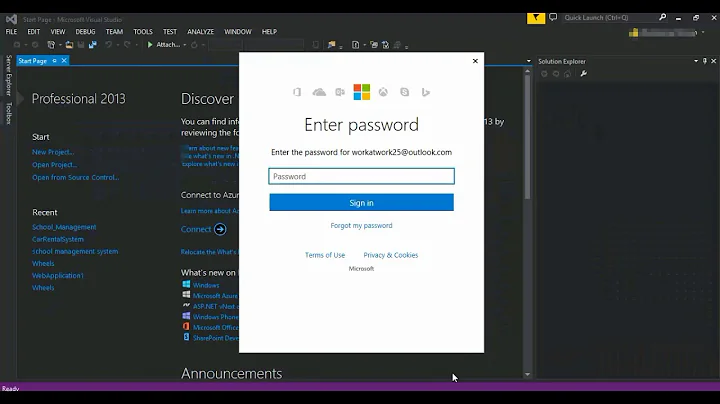Image resolution: width=720 pixels, height=404 pixels.
Task: Close the Solution Explorer panel
Action: (x=714, y=61)
